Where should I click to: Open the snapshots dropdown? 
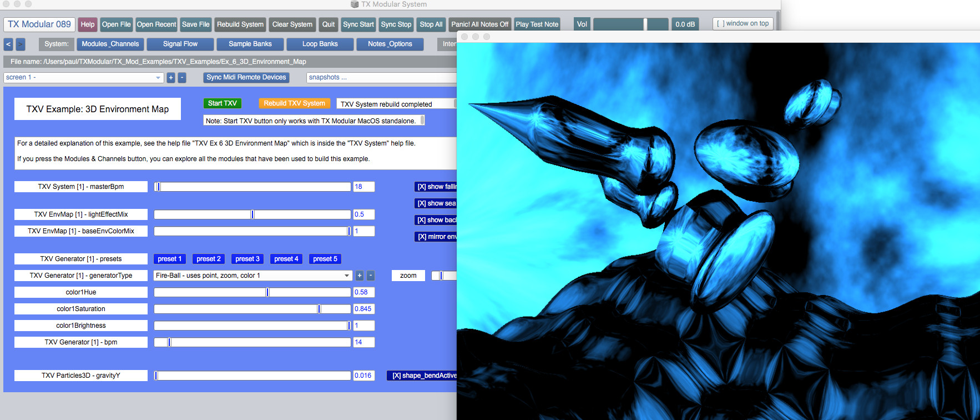381,78
